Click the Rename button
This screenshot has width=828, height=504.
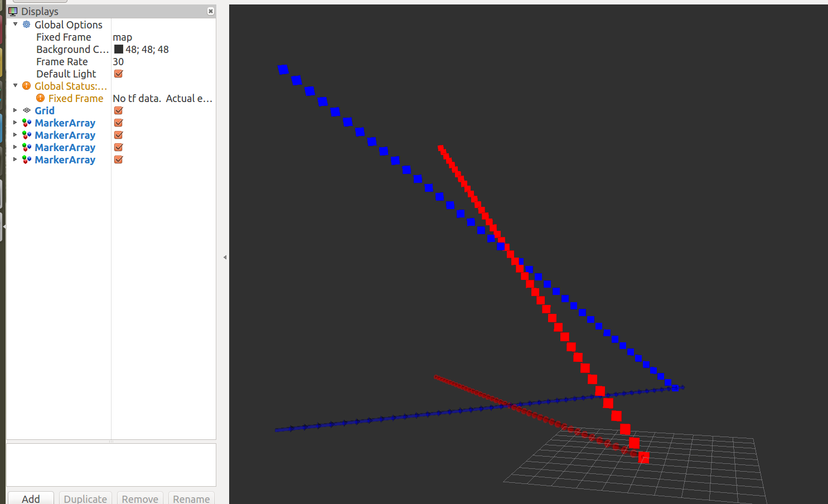click(191, 499)
